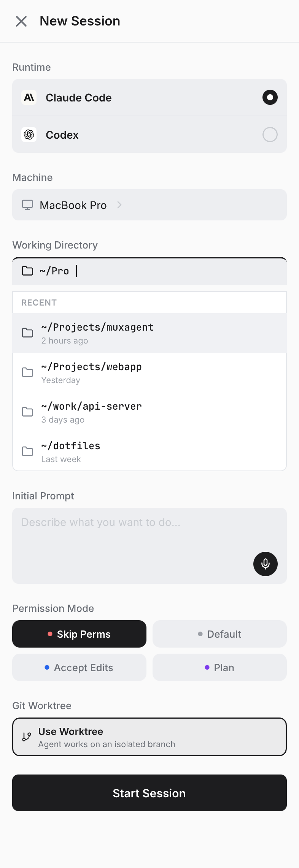Click the folder icon beside ~/Projects/muxagent
Viewport: 299px width, 868px height.
pyautogui.click(x=27, y=333)
